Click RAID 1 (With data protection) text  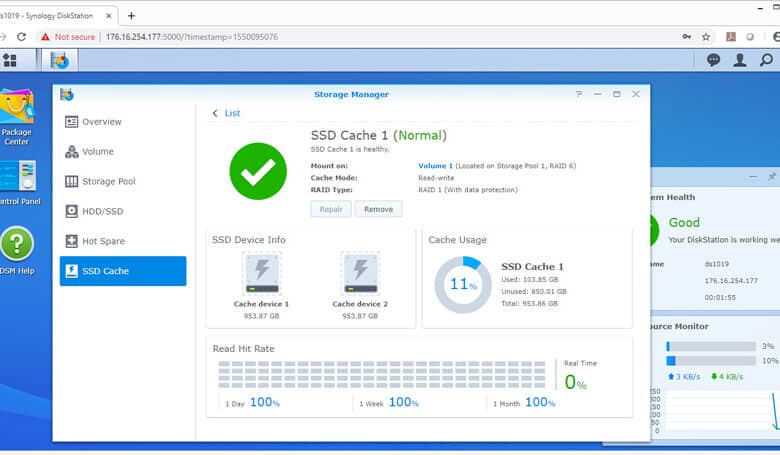tap(468, 190)
